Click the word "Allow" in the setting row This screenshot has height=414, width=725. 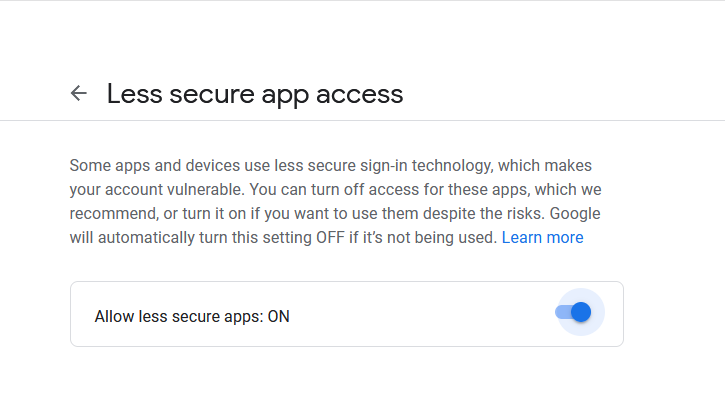pos(114,317)
